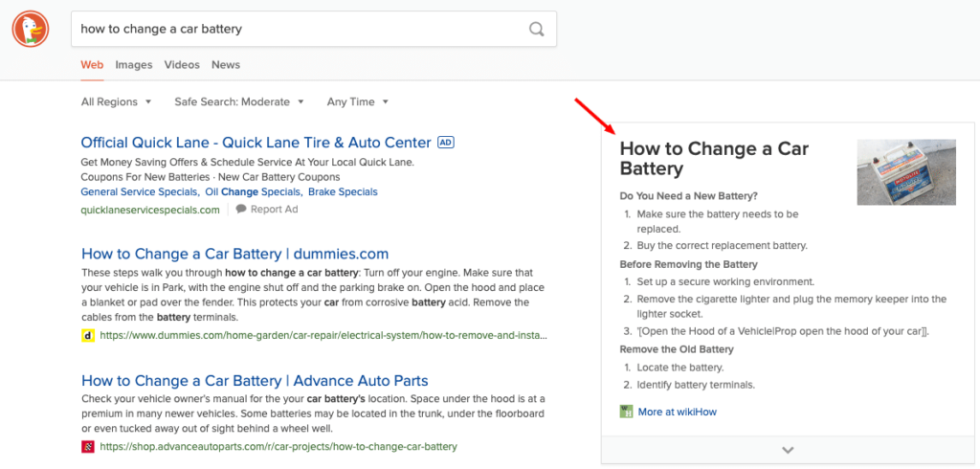Open Oil Change Specials link
The image size is (980, 469).
tap(254, 192)
